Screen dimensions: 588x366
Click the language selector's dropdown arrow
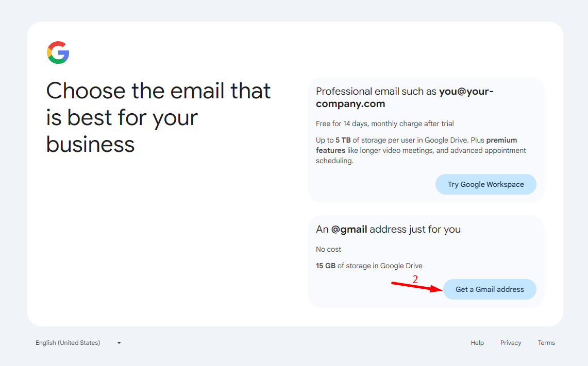119,343
